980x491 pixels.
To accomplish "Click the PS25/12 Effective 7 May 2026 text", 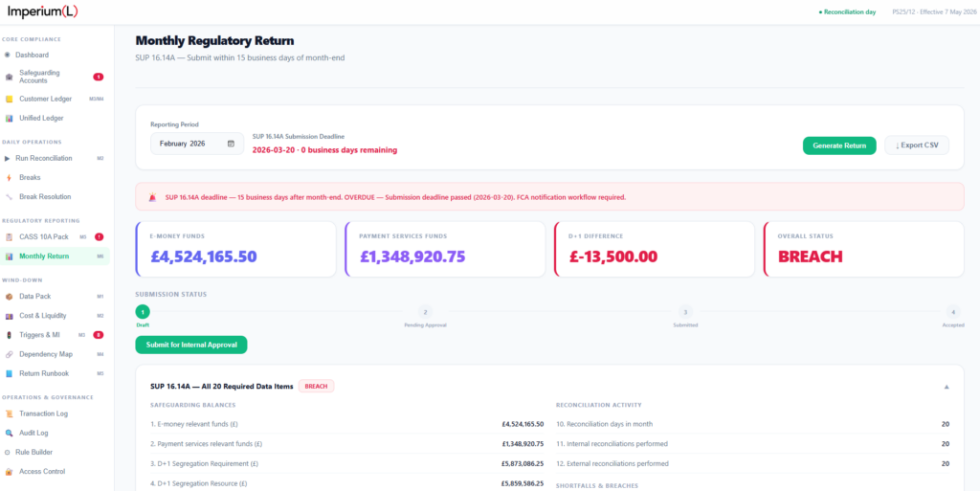I will click(933, 11).
